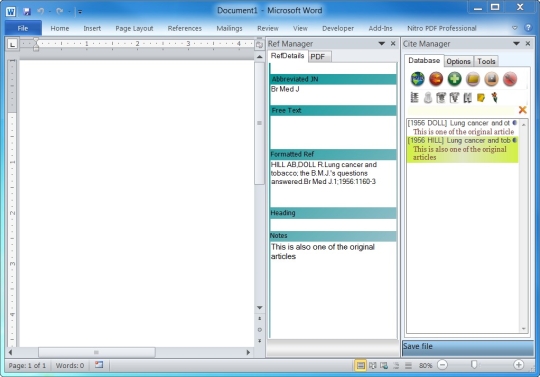540x377 pixels.
Task: Close the Cite Manager pane
Action: click(528, 43)
